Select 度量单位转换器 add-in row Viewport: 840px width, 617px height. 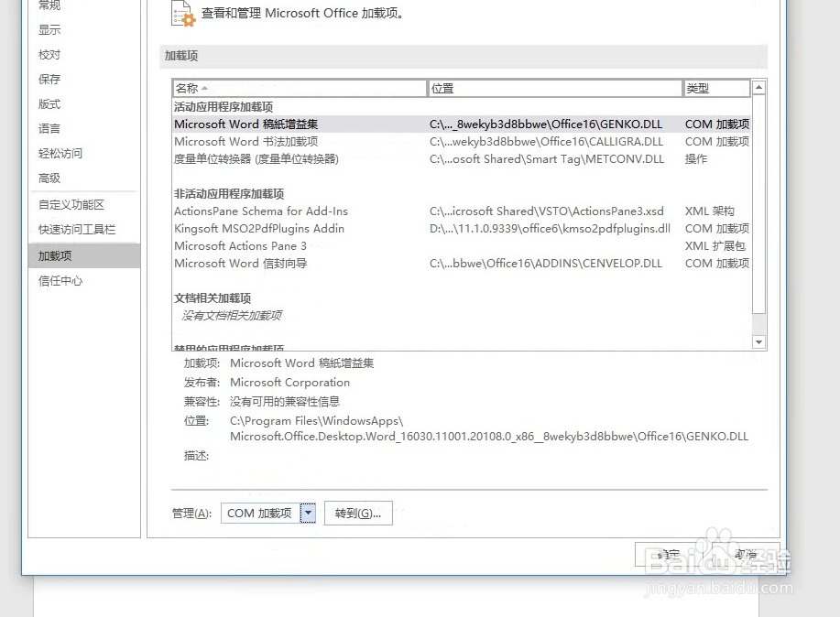coord(462,159)
